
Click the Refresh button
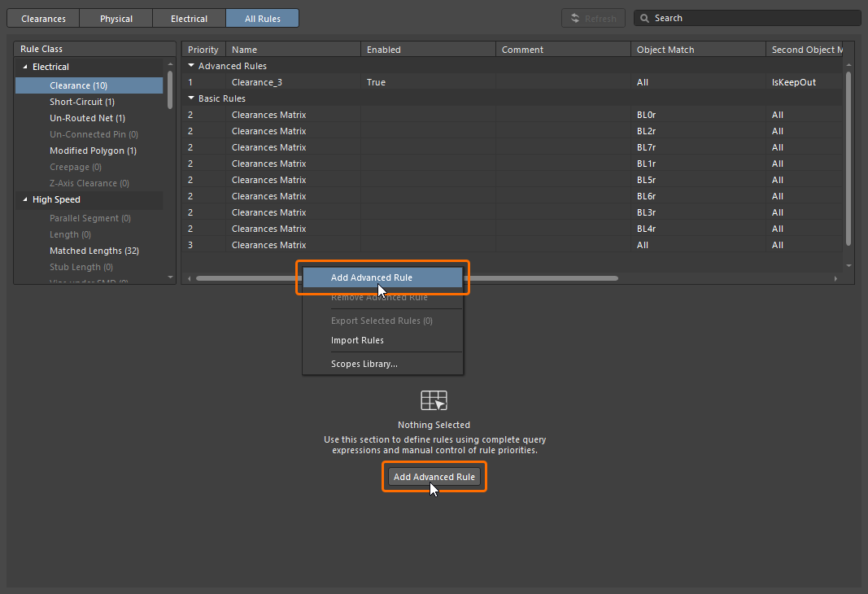[593, 18]
